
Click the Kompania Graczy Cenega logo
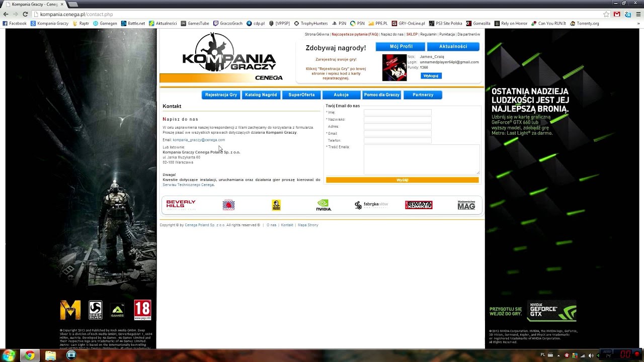pos(229,57)
